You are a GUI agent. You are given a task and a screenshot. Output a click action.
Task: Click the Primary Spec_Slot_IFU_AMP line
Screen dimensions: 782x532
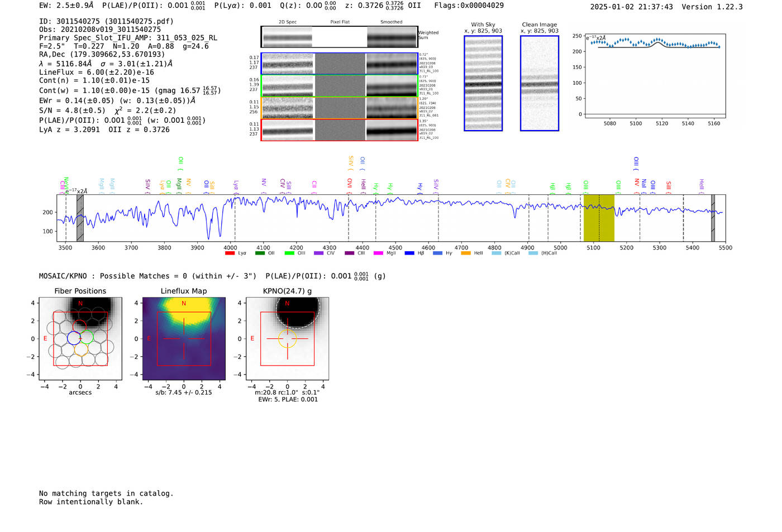(x=128, y=38)
